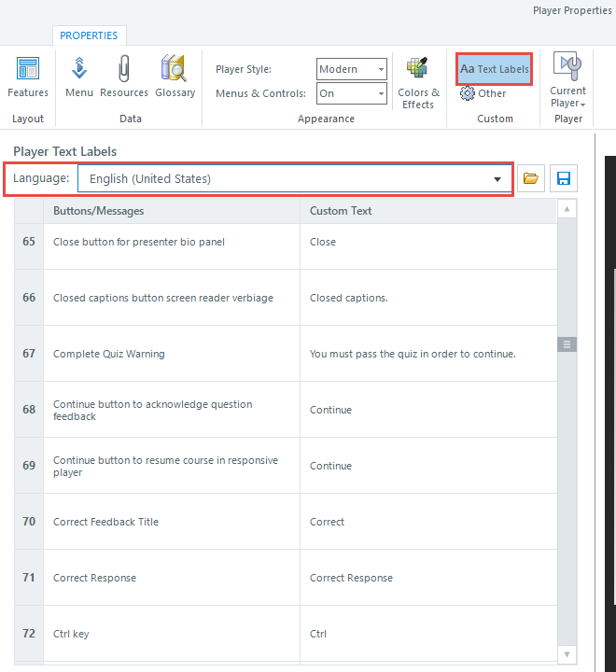Edit custom text 'Correct Response' cell
Viewport: 616px width, 672px height.
pyautogui.click(x=428, y=578)
